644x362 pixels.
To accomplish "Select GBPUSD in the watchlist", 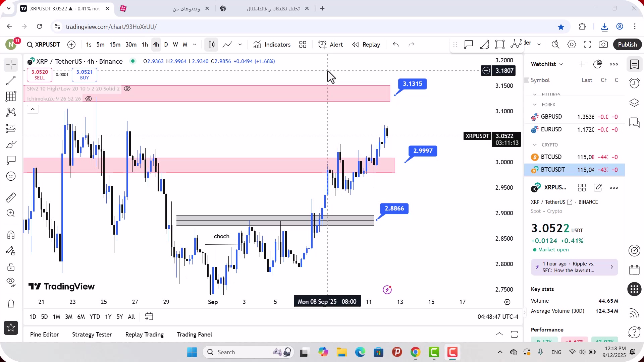I will pos(574,117).
